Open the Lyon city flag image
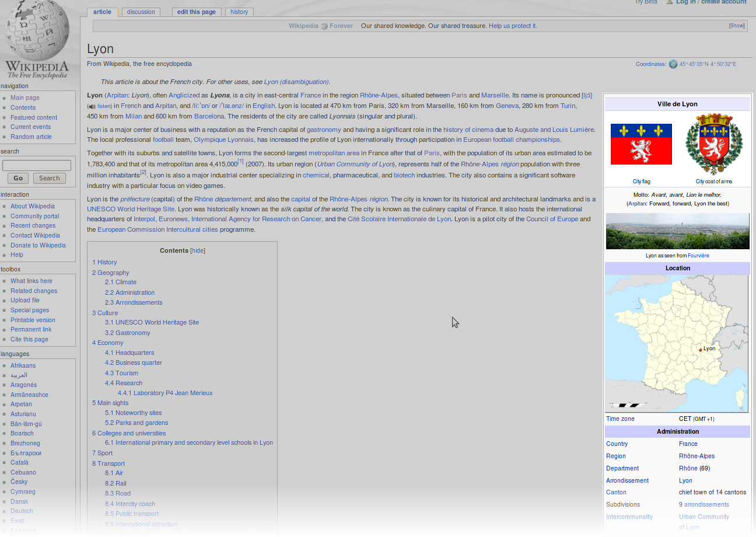The height and width of the screenshot is (537, 756). tap(641, 144)
